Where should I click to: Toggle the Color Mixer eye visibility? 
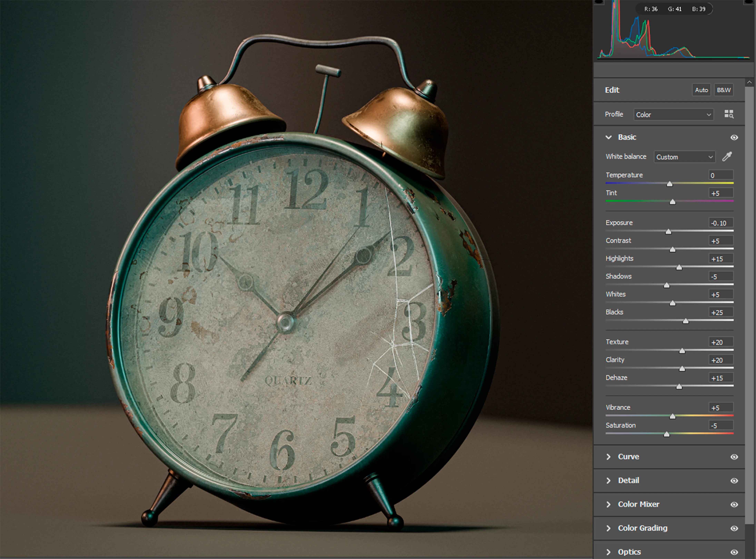734,504
